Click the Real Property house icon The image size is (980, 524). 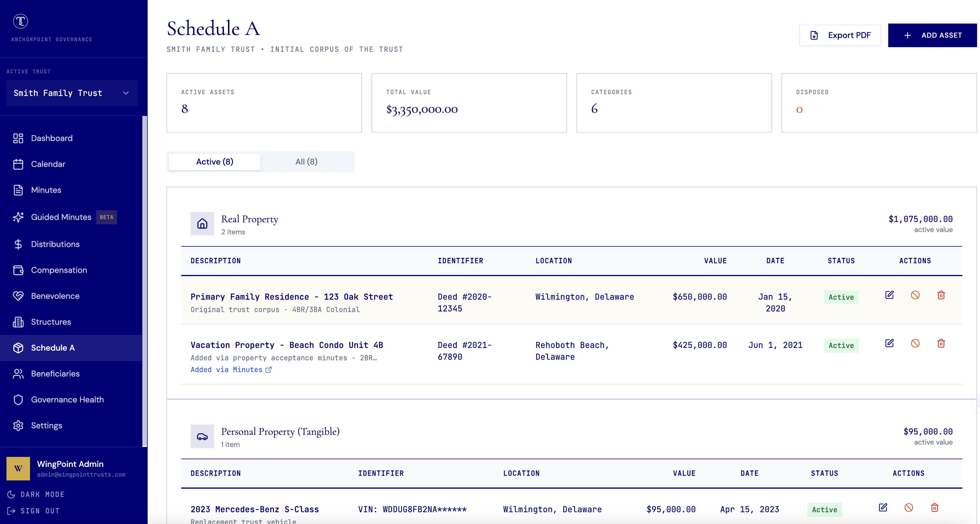[202, 223]
